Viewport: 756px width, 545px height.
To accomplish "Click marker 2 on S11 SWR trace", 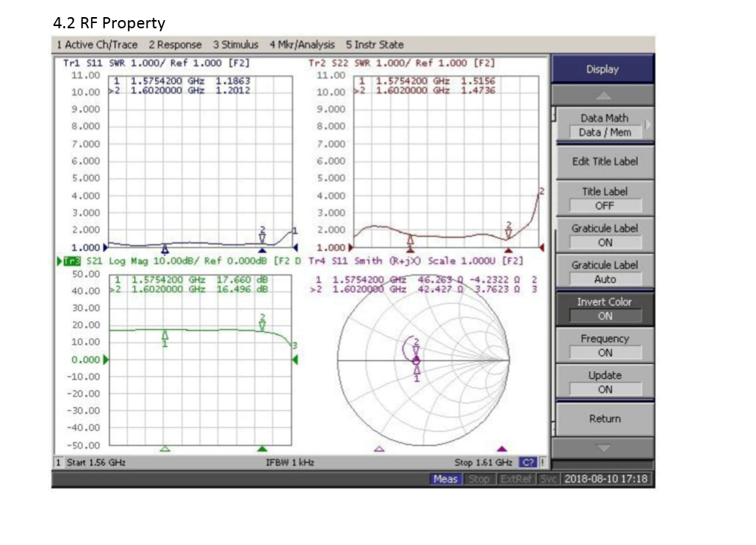I will [x=262, y=235].
